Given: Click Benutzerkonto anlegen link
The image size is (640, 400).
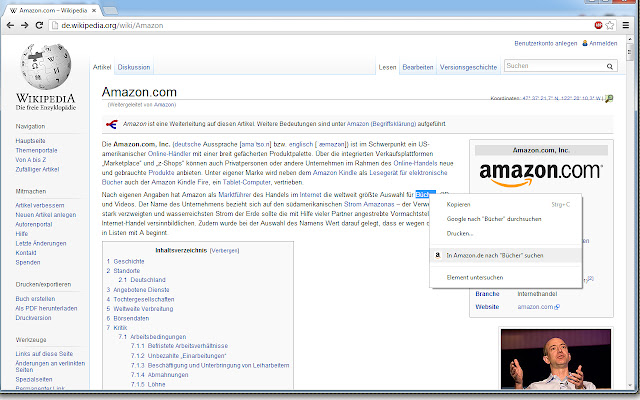Looking at the screenshot, I should [x=546, y=43].
